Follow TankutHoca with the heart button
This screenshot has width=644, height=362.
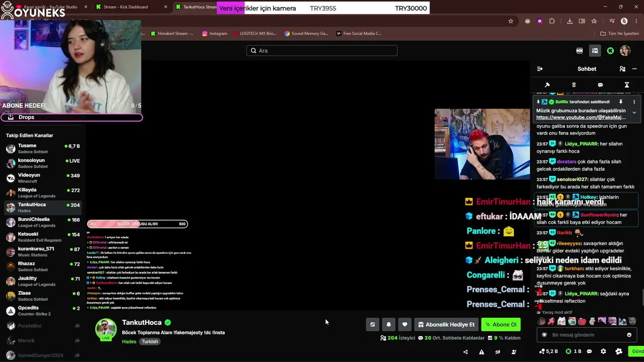coord(405,325)
